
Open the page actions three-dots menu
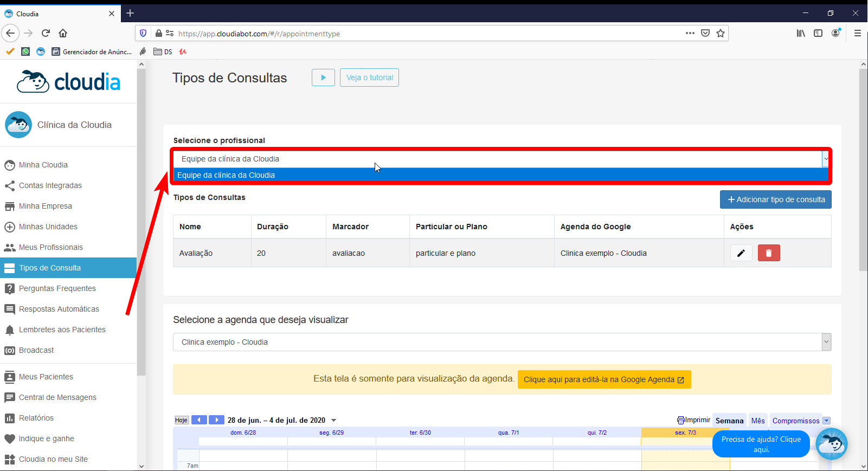tap(690, 33)
